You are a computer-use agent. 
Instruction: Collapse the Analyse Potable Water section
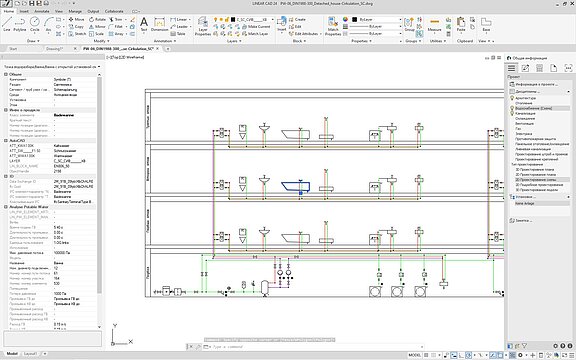click(x=6, y=207)
